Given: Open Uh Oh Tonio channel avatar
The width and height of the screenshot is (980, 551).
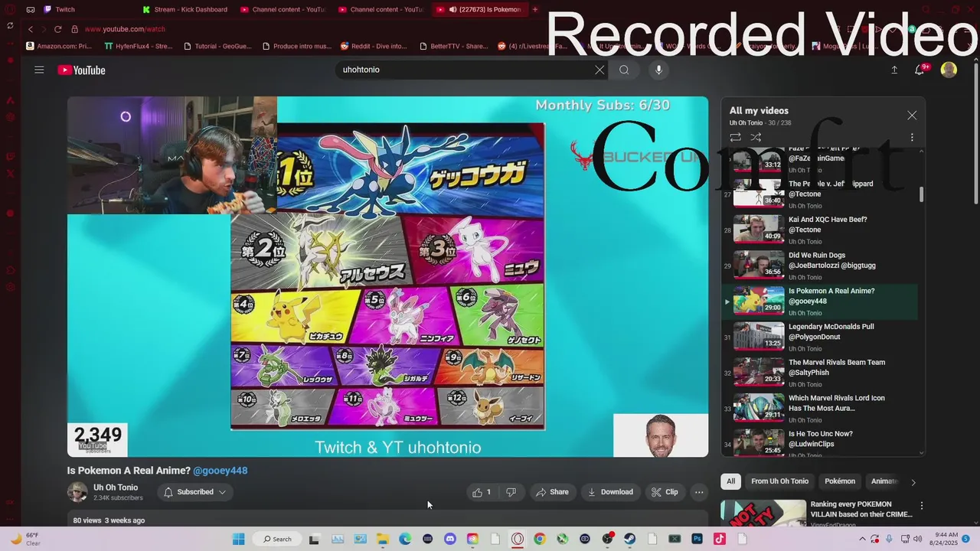Looking at the screenshot, I should point(77,492).
